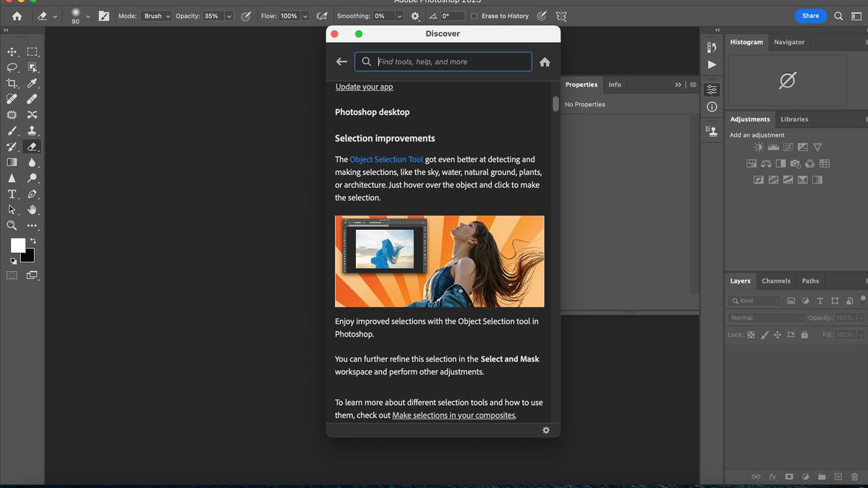Viewport: 868px width, 488px height.
Task: Open the brush settings panel icon in options bar
Action: coord(104,16)
